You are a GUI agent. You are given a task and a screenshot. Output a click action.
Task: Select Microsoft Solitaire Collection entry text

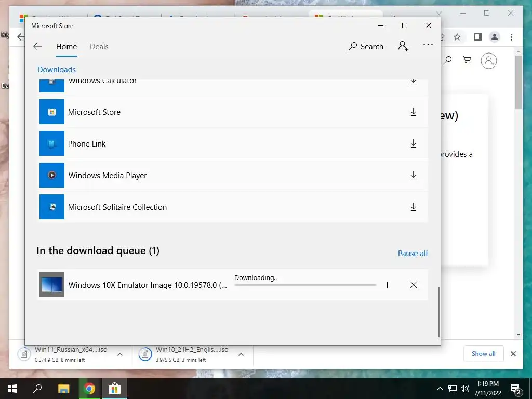pos(117,207)
